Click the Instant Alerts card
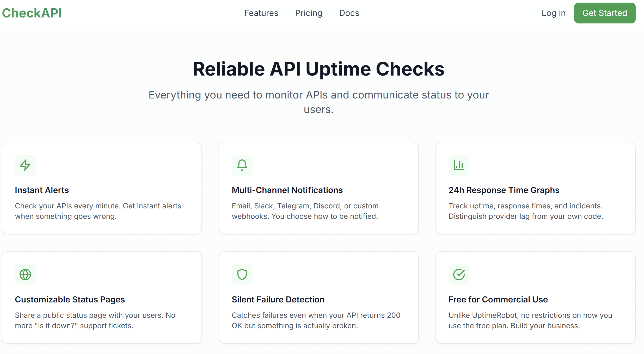This screenshot has width=644, height=354. 102,188
